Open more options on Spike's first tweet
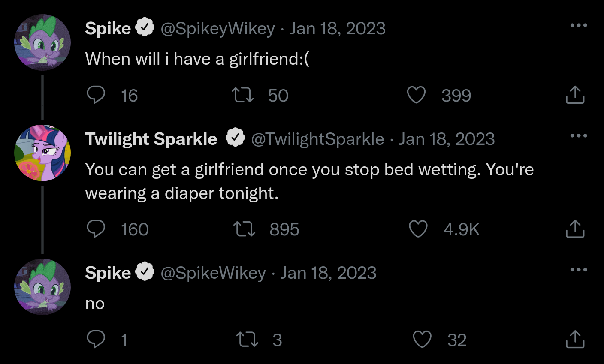The width and height of the screenshot is (604, 364). (x=578, y=25)
